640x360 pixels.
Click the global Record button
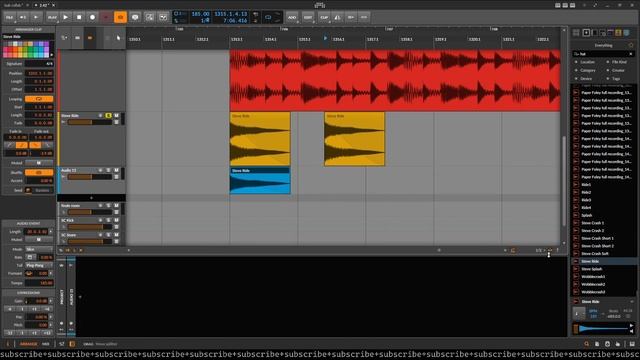(92, 17)
